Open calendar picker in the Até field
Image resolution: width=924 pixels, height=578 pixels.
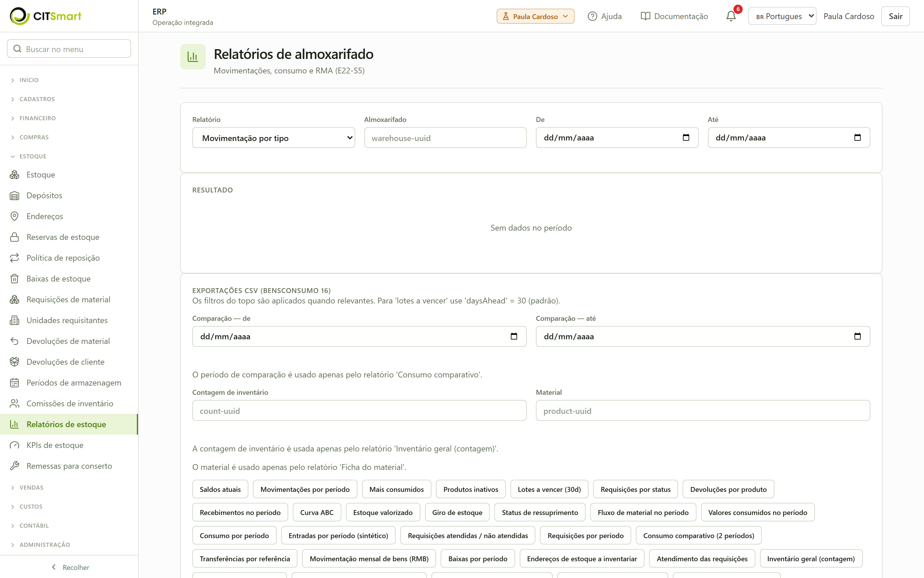click(x=857, y=138)
